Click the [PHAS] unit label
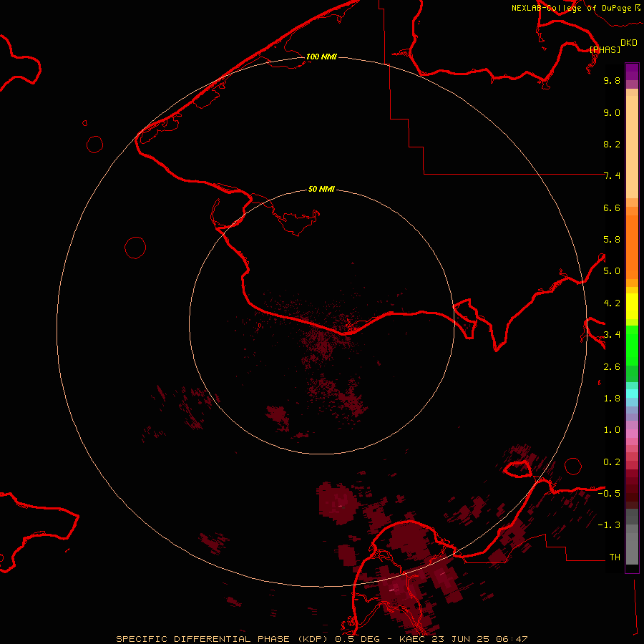644x644 pixels. tap(605, 49)
